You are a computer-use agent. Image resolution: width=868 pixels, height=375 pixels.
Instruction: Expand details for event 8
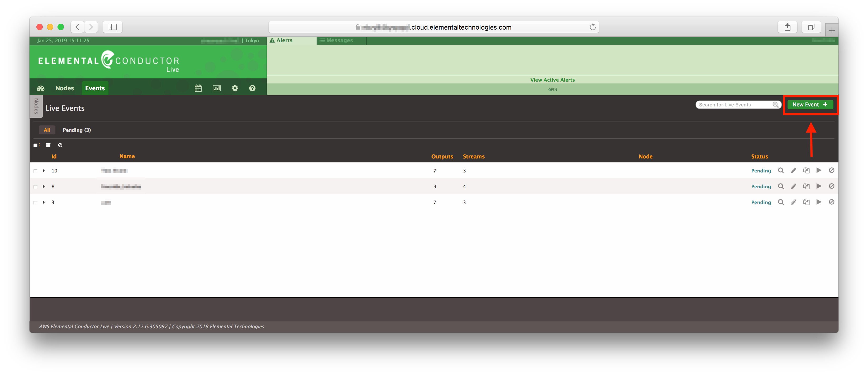tap(44, 186)
